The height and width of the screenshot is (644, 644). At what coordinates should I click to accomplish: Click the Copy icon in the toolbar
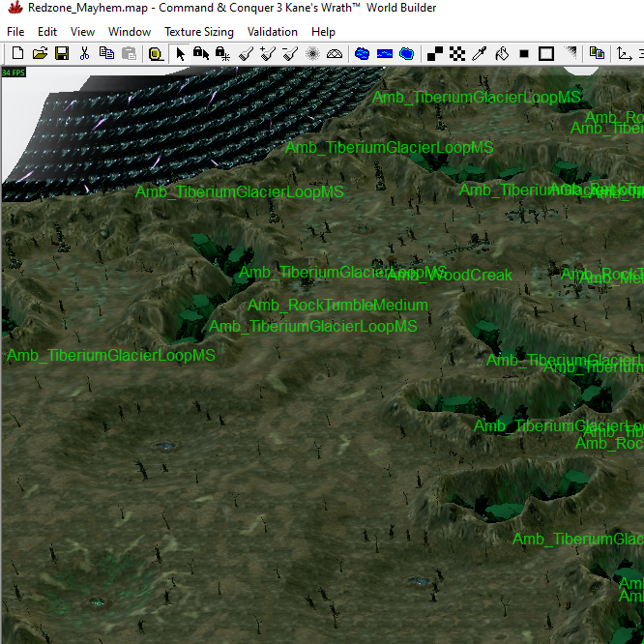click(x=106, y=53)
